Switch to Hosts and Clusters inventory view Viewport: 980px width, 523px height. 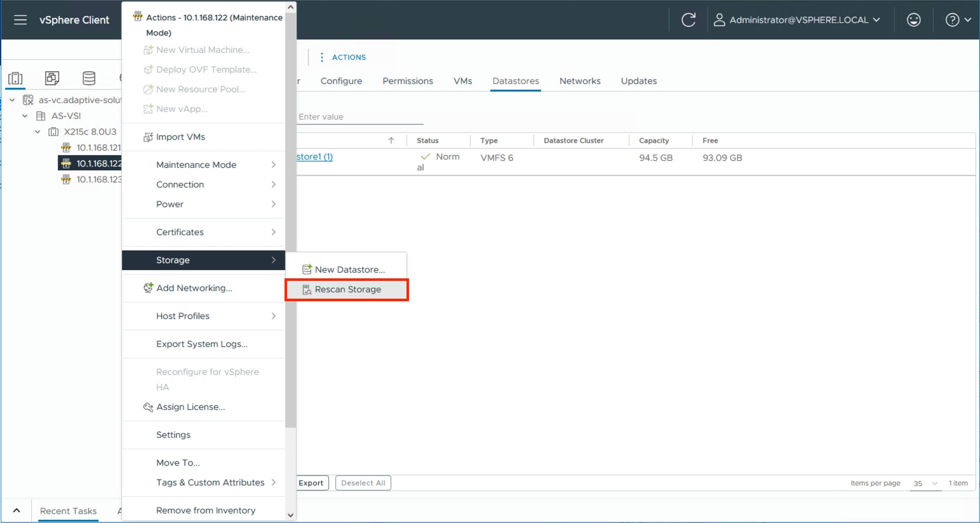15,78
